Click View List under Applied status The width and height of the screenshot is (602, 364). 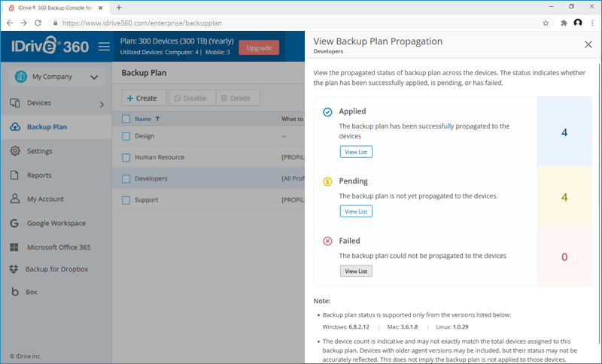pyautogui.click(x=356, y=152)
